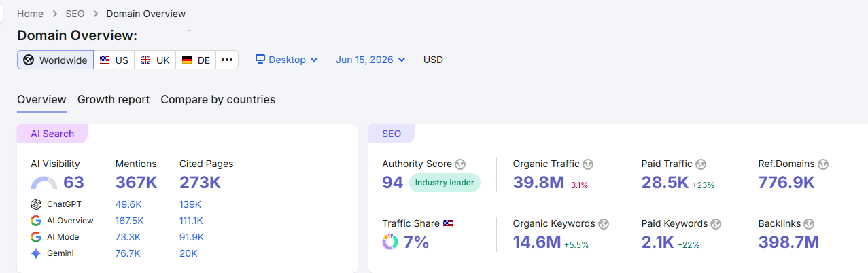Open total Cited Pages value 273K
The width and height of the screenshot is (868, 273).
200,183
